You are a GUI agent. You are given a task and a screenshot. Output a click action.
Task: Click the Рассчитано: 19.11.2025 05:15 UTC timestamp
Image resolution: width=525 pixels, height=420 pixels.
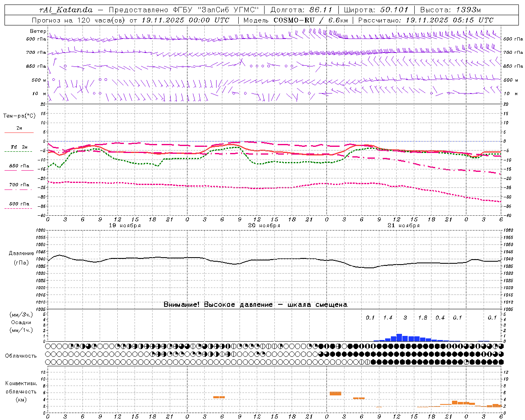pyautogui.click(x=426, y=20)
